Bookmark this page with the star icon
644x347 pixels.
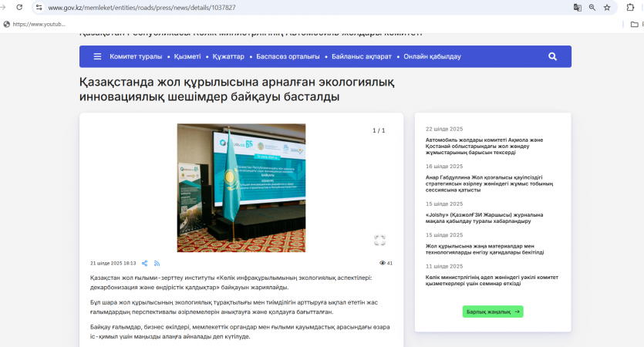pos(607,8)
